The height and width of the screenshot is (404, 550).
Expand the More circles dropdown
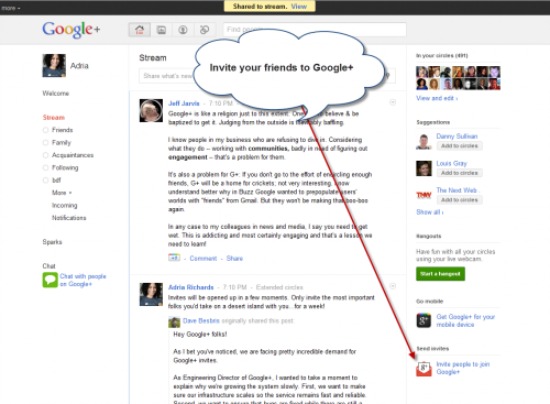[62, 193]
